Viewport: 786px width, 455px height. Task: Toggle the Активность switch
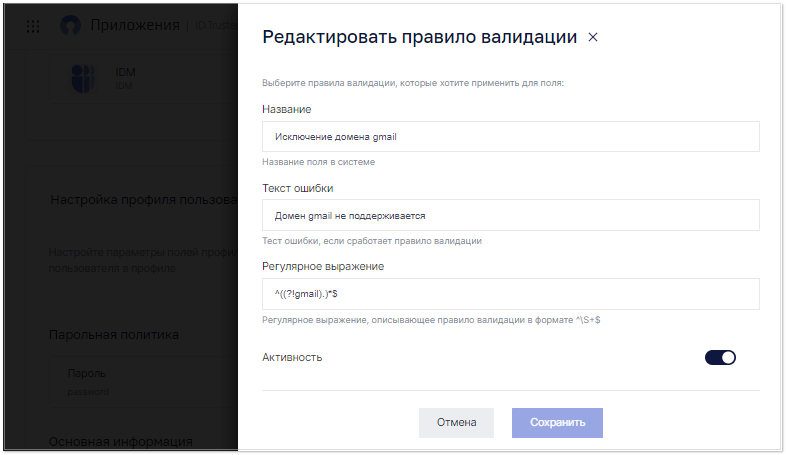[720, 357]
